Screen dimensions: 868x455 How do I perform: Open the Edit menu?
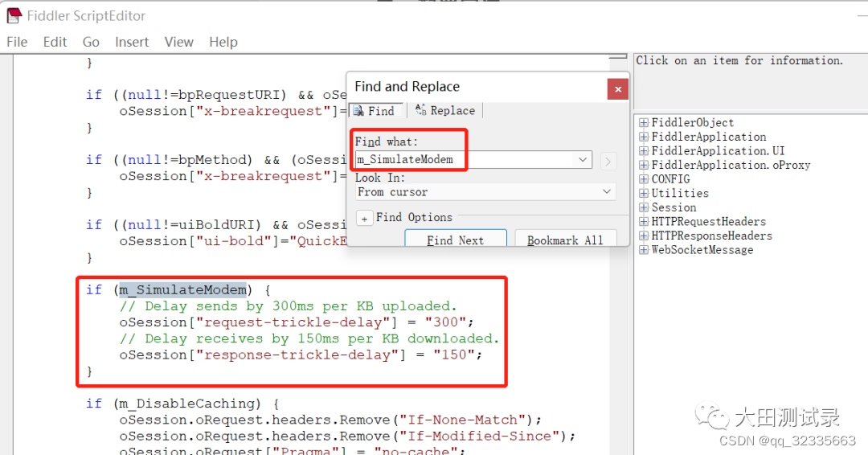(55, 42)
